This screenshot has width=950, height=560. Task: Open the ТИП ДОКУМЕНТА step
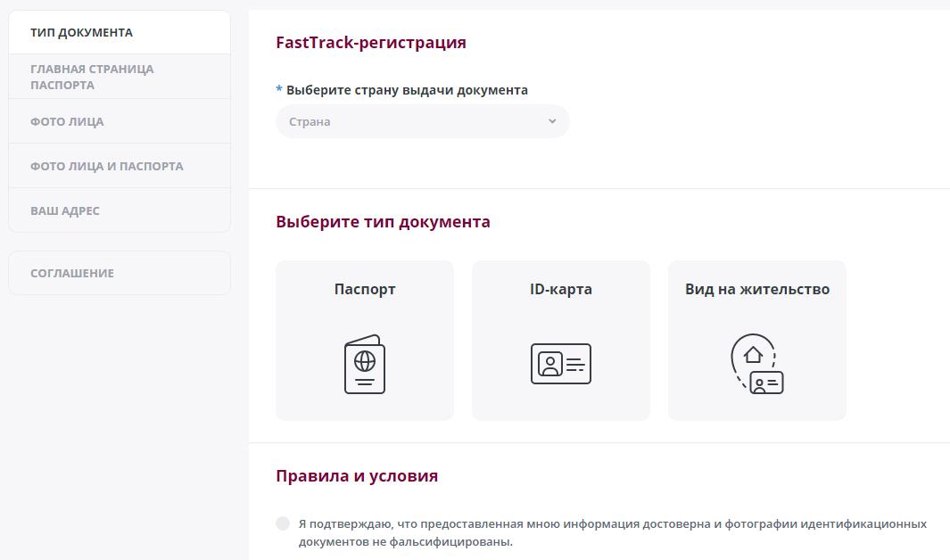click(120, 33)
